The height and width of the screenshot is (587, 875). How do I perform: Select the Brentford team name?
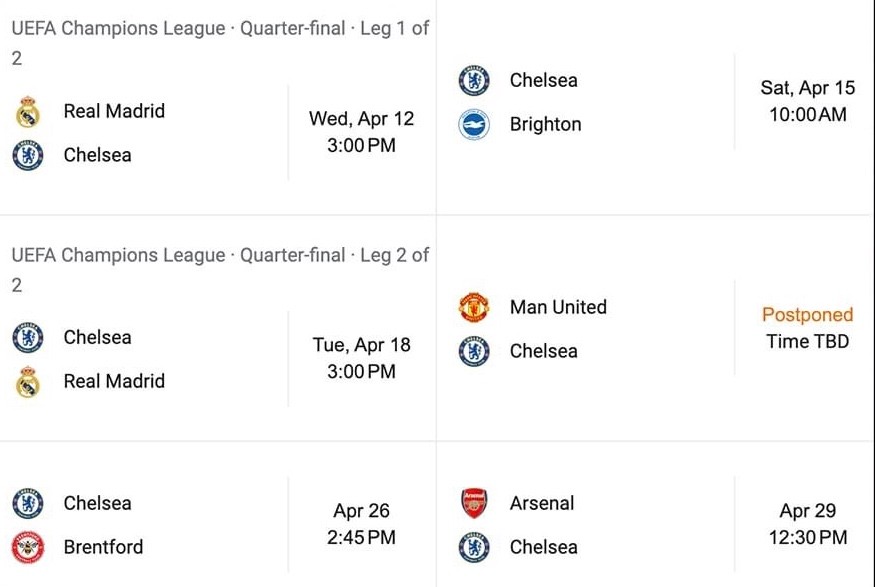[x=103, y=547]
